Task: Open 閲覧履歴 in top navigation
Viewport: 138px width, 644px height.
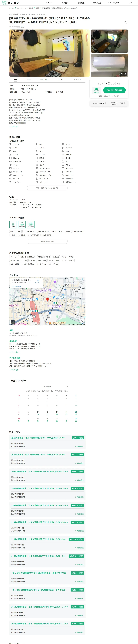Action: pyautogui.click(x=81, y=3)
